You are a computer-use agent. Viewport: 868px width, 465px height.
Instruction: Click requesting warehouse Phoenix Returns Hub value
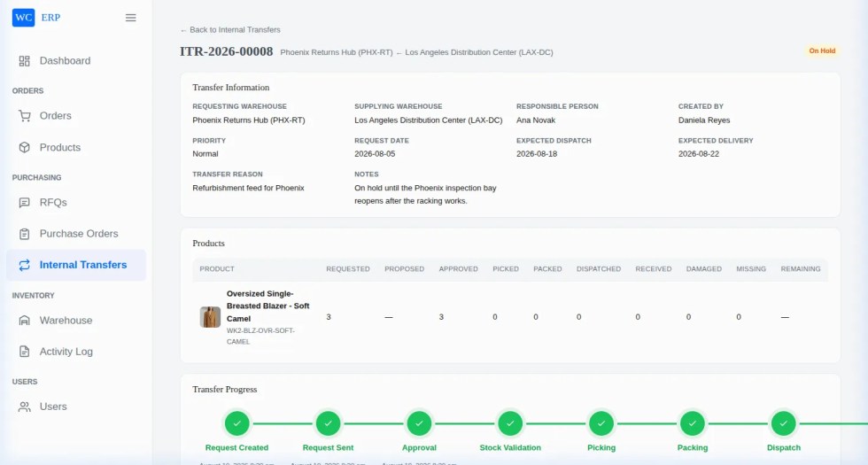[249, 120]
